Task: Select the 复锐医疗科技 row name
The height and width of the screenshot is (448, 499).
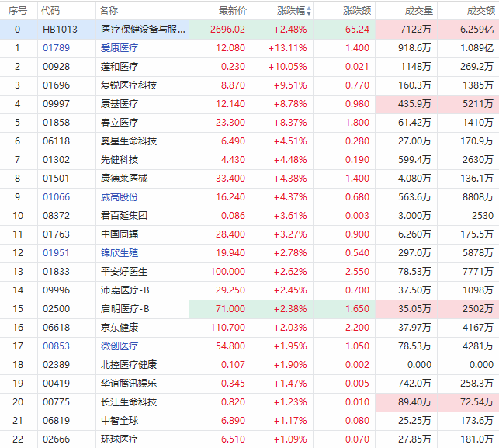Action: (129, 85)
